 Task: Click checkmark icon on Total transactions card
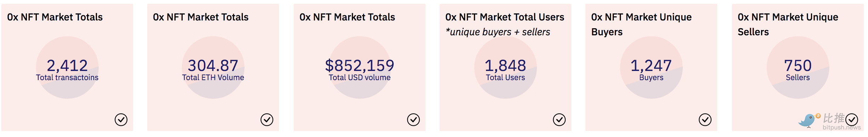[x=121, y=120]
